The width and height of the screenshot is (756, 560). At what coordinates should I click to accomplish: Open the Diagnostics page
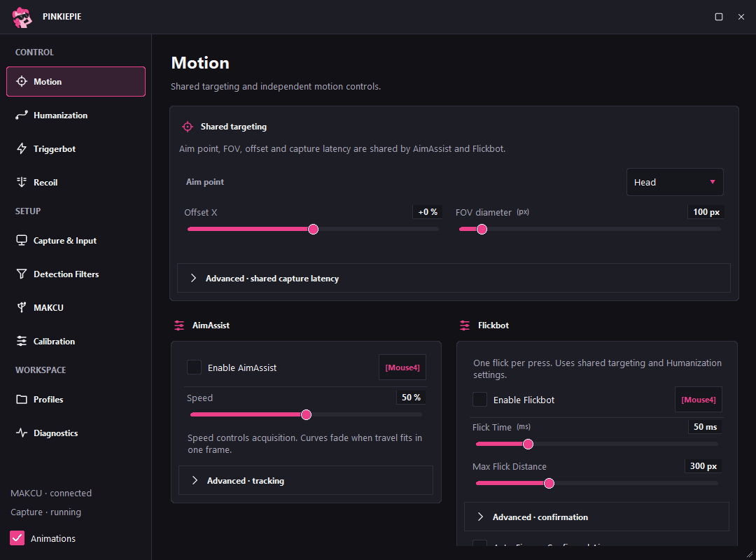(x=76, y=433)
